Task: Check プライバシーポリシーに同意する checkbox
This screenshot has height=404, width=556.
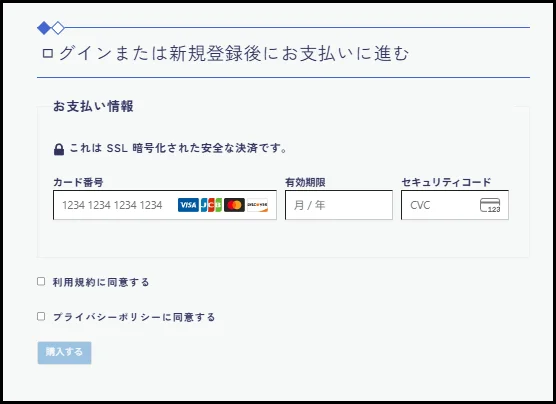Action: click(x=41, y=316)
